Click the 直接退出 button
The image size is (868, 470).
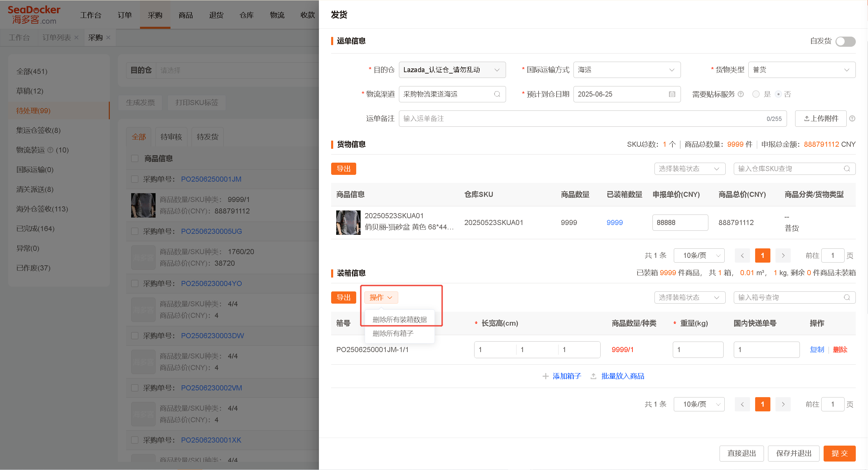pos(742,453)
